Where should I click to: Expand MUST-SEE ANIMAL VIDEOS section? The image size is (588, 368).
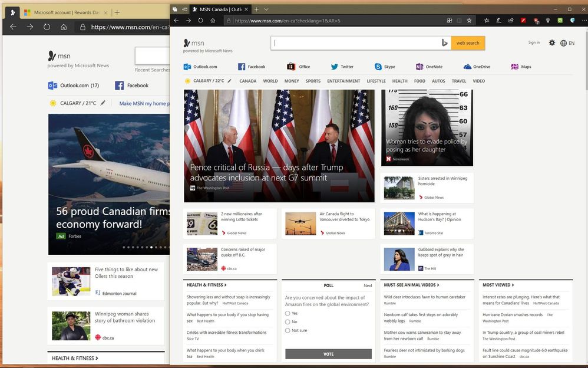pyautogui.click(x=411, y=285)
